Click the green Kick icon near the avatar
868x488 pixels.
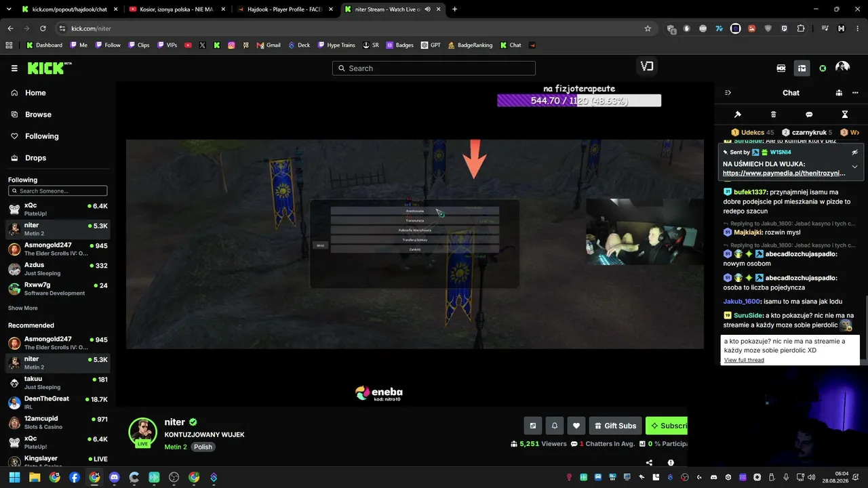823,68
